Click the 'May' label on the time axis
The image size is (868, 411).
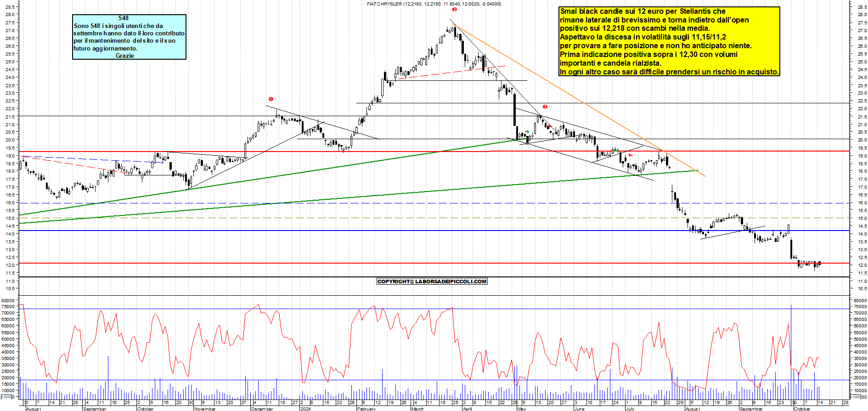coord(522,409)
